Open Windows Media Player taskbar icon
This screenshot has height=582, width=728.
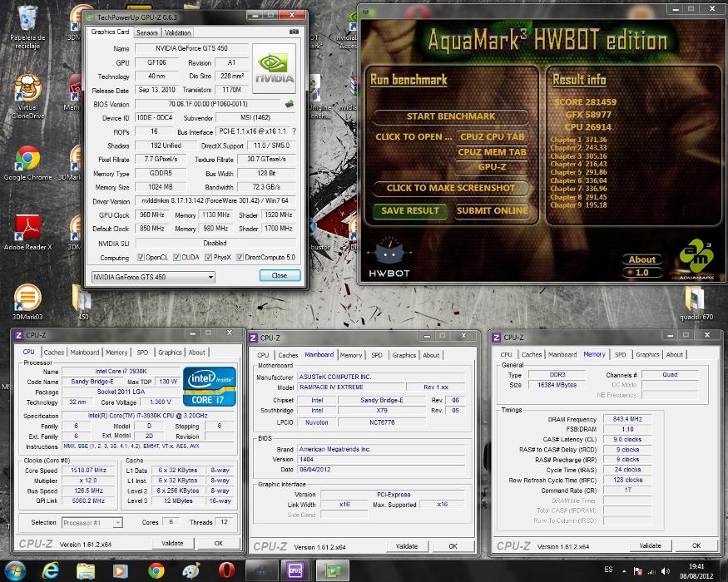(x=121, y=570)
